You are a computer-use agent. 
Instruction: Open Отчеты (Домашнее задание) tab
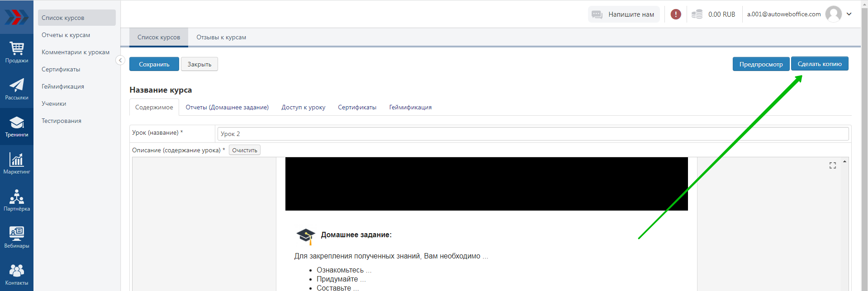(227, 108)
